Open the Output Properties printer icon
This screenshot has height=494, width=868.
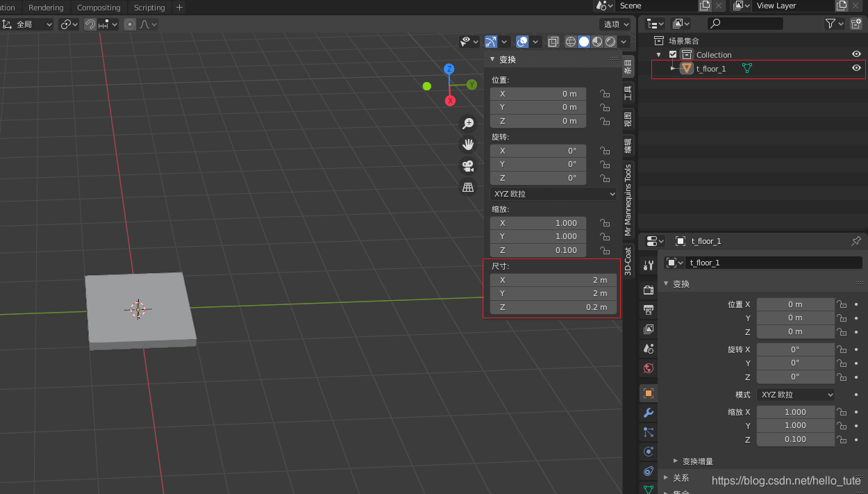pyautogui.click(x=648, y=309)
